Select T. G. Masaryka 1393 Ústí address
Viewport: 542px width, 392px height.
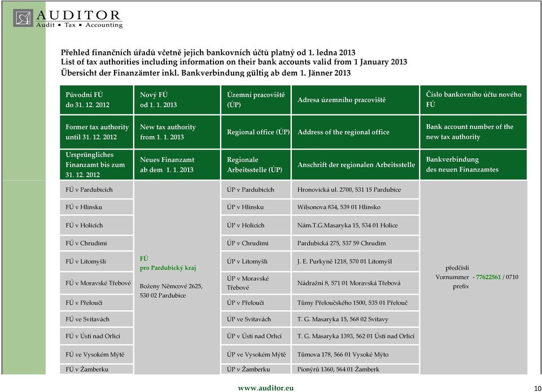[355, 336]
